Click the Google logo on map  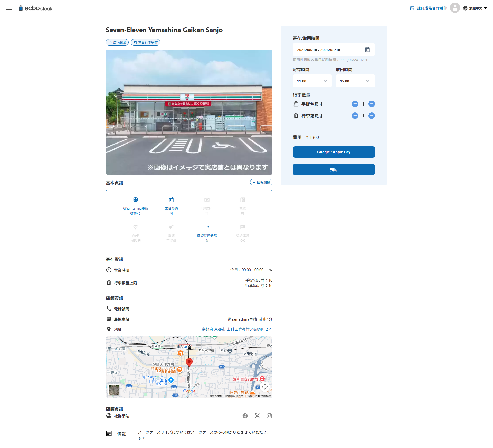(189, 391)
